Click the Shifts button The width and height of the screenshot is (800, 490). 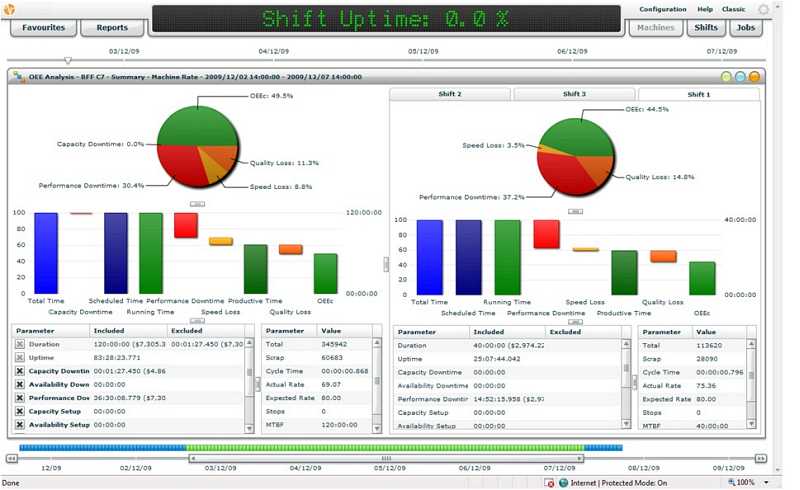tap(706, 28)
